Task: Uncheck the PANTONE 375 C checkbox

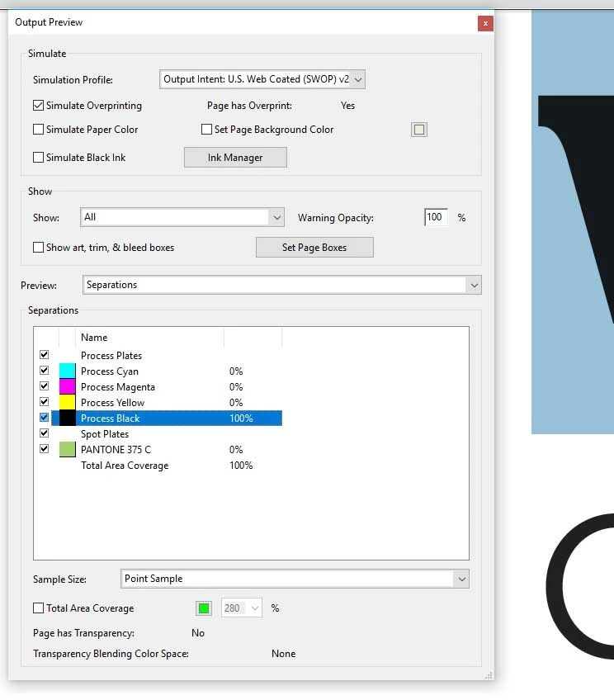Action: point(45,449)
